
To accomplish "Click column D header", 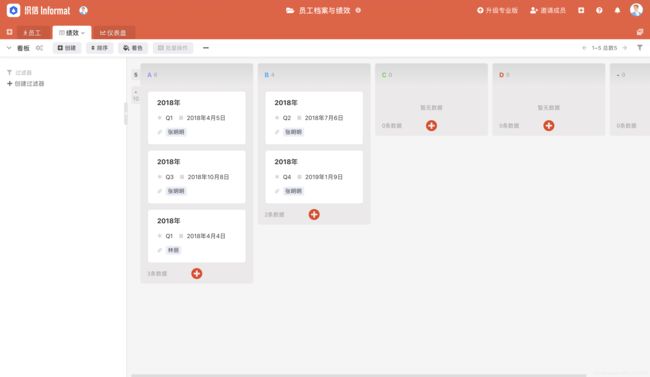I will 548,75.
